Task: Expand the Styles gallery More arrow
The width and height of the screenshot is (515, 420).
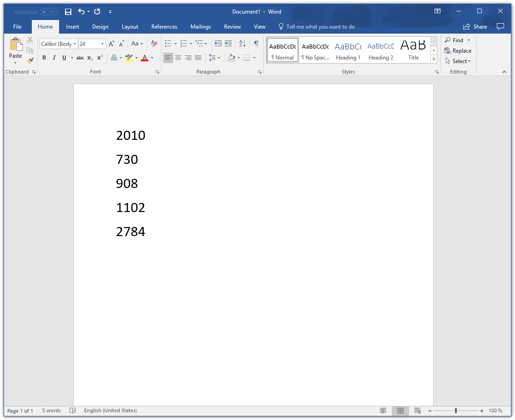Action: tap(434, 59)
